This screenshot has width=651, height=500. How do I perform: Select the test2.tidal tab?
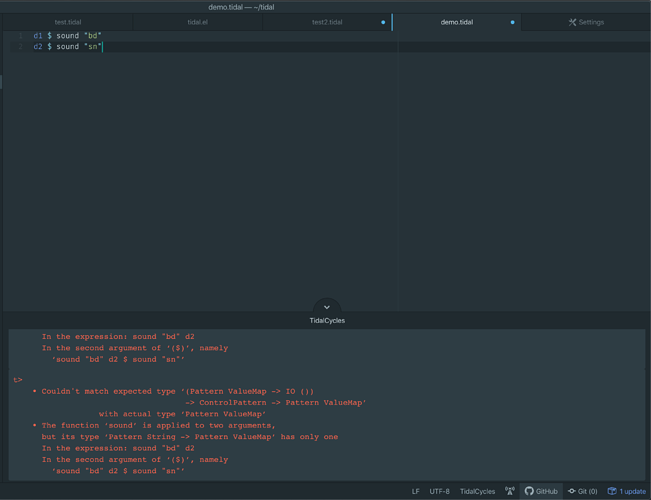pyautogui.click(x=327, y=22)
